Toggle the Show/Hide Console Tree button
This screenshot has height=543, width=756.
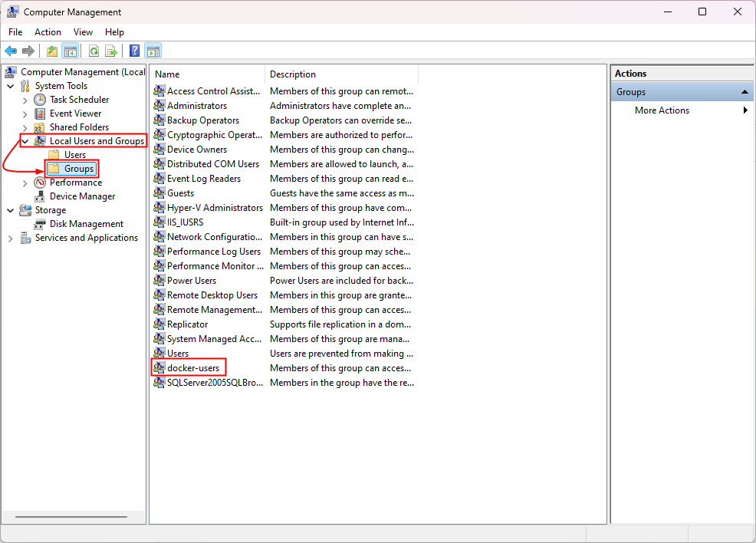tap(71, 51)
